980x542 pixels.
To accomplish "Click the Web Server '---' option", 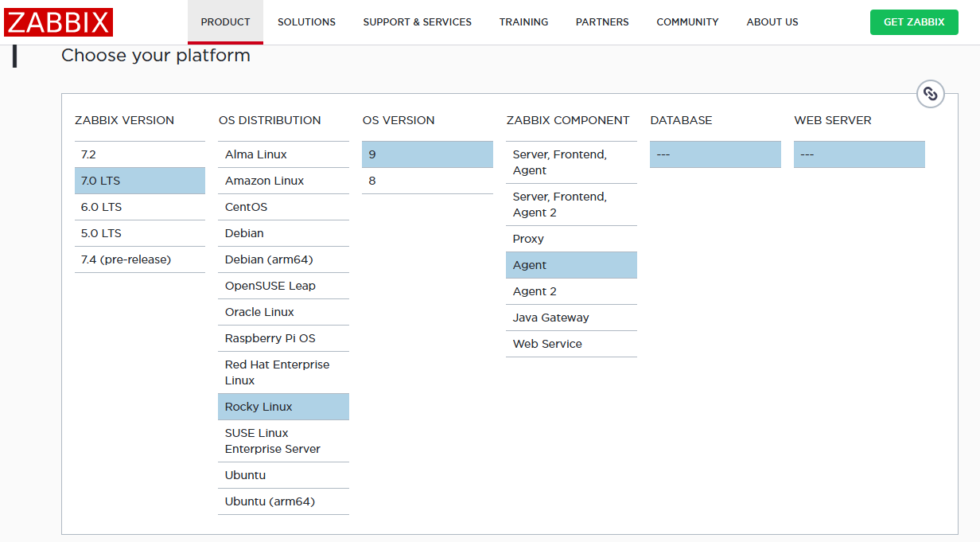I will click(x=860, y=154).
